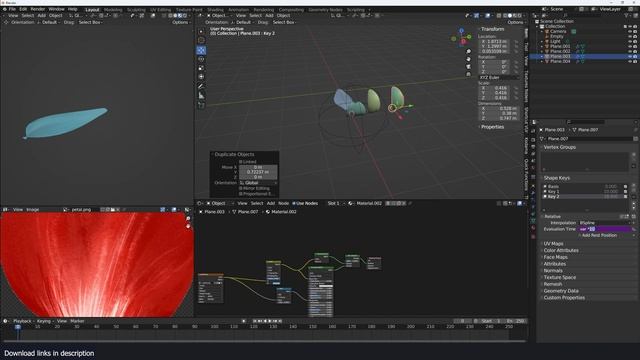
Task: Open Node menu in node editor header
Action: pyautogui.click(x=283, y=203)
